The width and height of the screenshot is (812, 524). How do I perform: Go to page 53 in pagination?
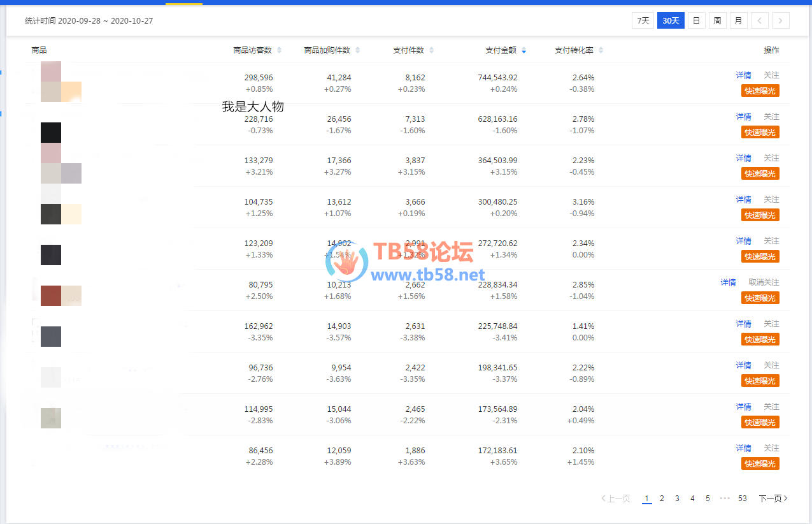(x=743, y=499)
